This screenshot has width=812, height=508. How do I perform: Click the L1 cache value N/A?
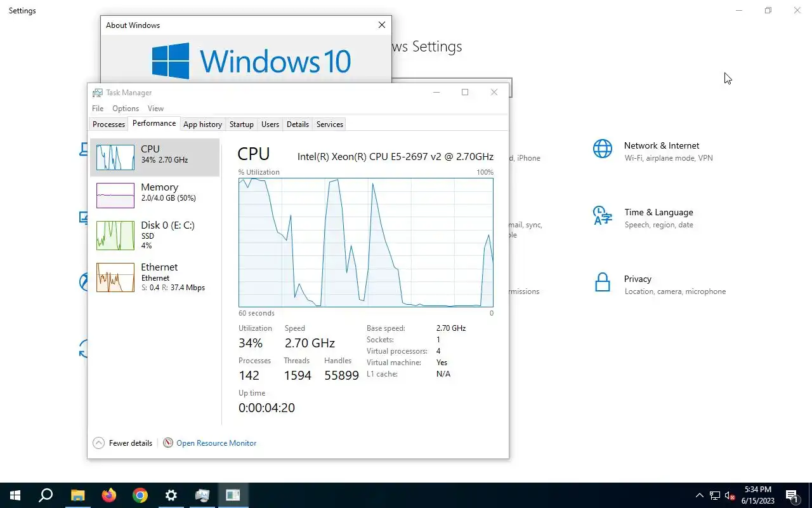click(443, 374)
